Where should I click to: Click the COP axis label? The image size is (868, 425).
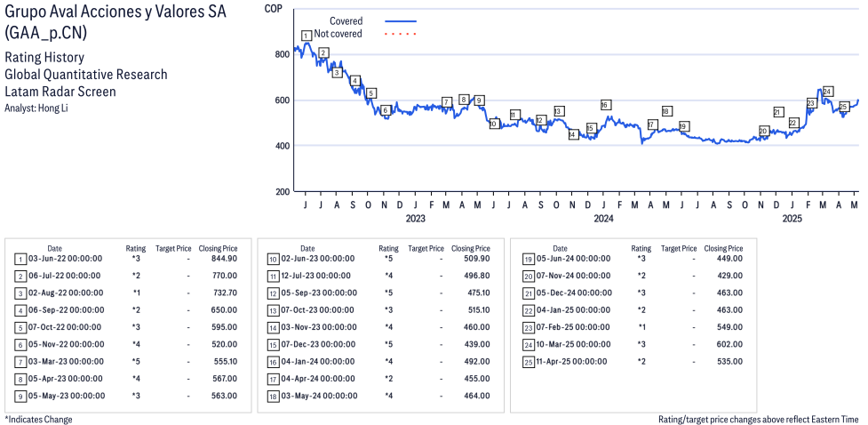pos(273,8)
